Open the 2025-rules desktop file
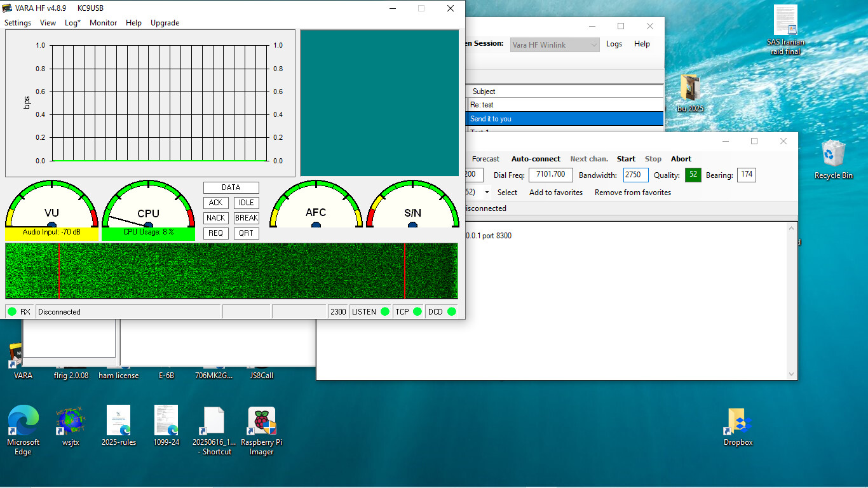The width and height of the screenshot is (868, 488). [118, 421]
